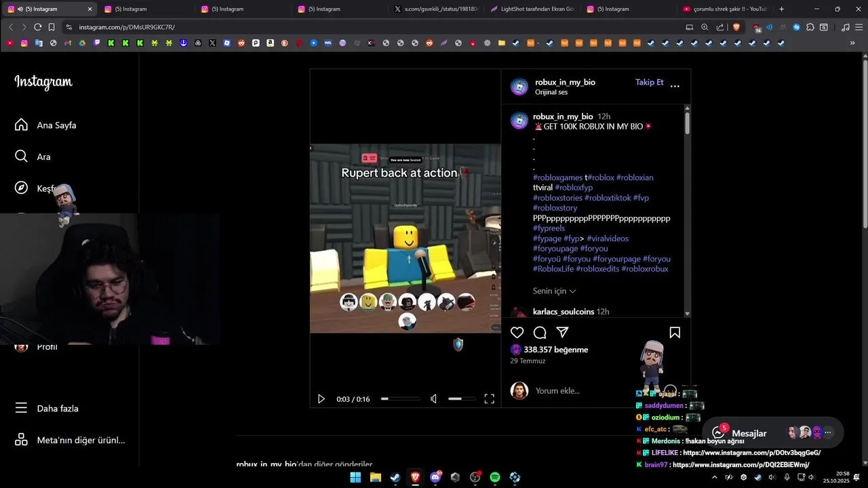Open Brave main hamburger menu
868x488 pixels.
pyautogui.click(x=859, y=27)
